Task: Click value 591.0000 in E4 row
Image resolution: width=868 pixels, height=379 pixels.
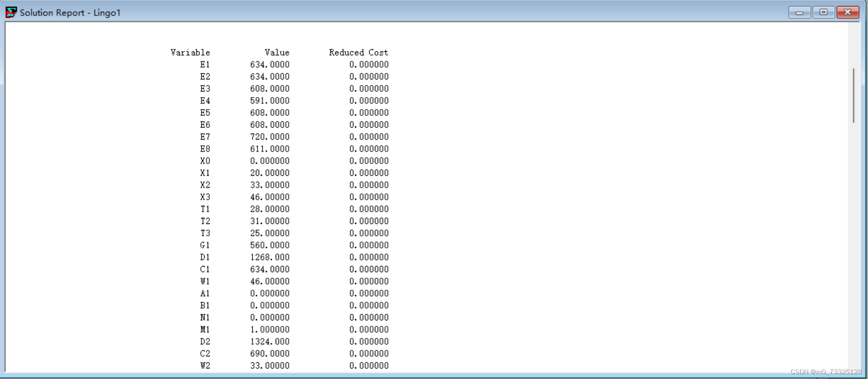Action: (x=270, y=100)
